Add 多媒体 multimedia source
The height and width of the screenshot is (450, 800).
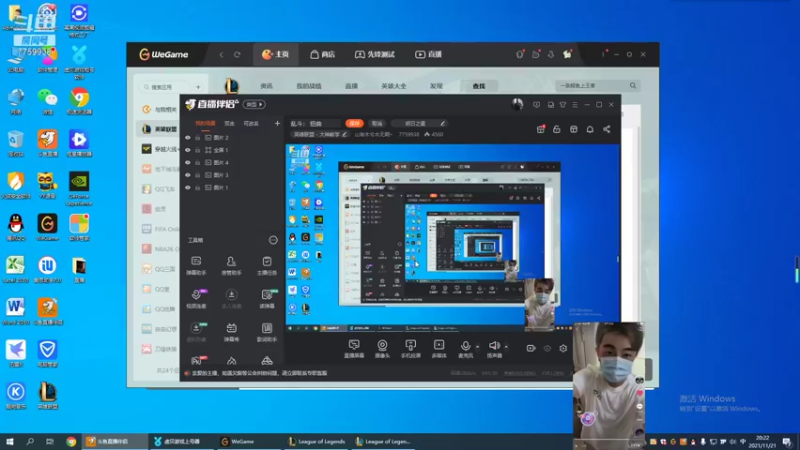click(439, 349)
